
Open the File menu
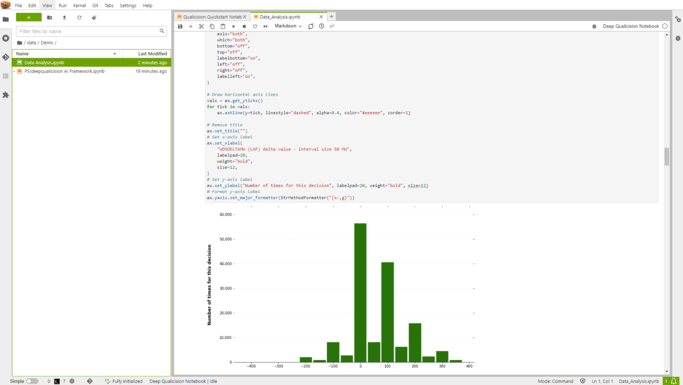click(x=18, y=6)
